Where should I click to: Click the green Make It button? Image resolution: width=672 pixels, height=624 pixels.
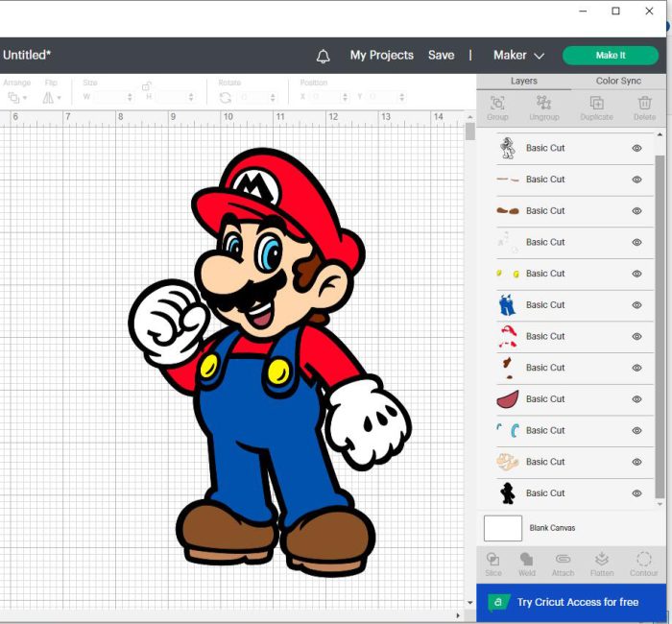pyautogui.click(x=611, y=56)
